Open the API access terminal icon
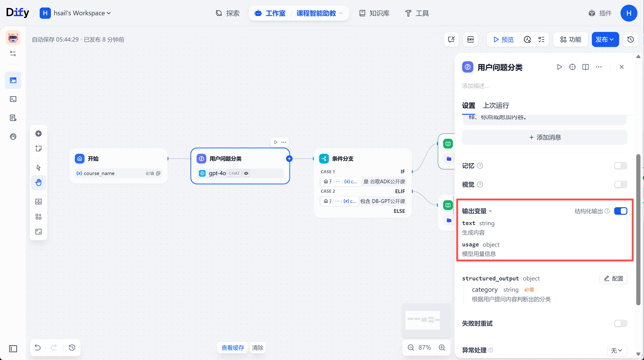The width and height of the screenshot is (644, 360). (x=13, y=99)
